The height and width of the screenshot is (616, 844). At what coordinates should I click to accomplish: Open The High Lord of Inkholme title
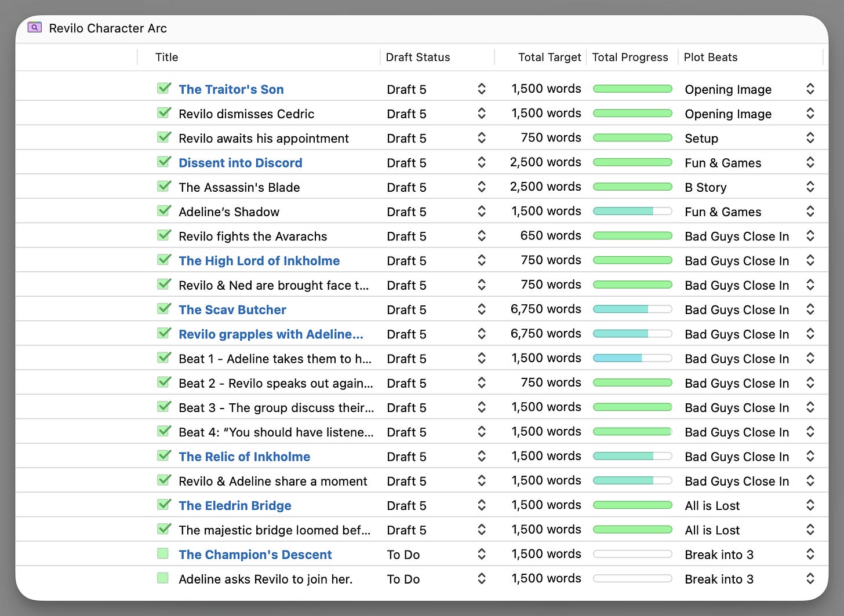point(259,261)
